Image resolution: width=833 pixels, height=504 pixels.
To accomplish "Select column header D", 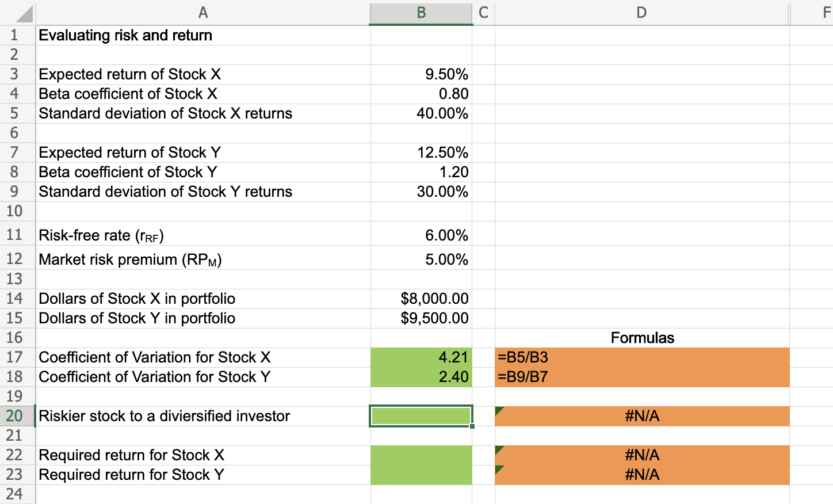I will 641,13.
